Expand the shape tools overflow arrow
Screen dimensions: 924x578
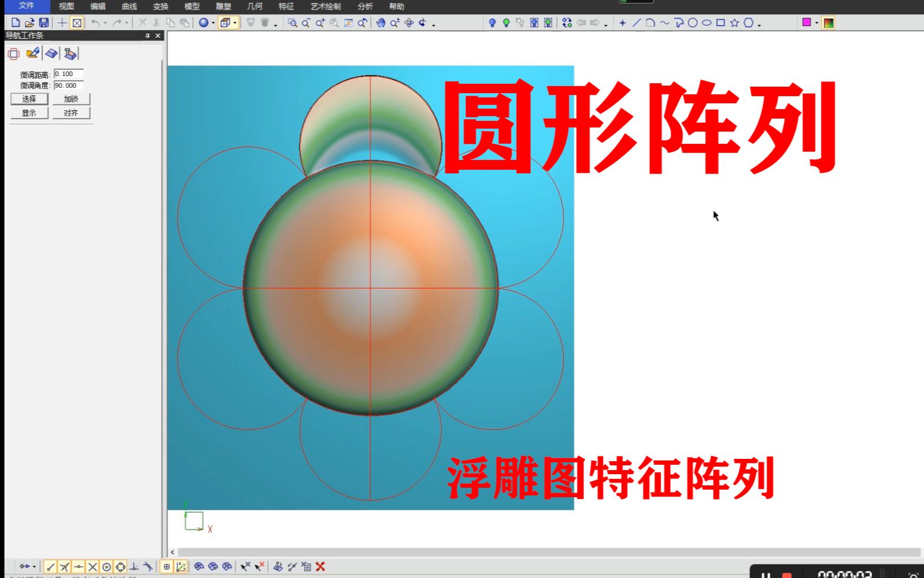[x=759, y=25]
